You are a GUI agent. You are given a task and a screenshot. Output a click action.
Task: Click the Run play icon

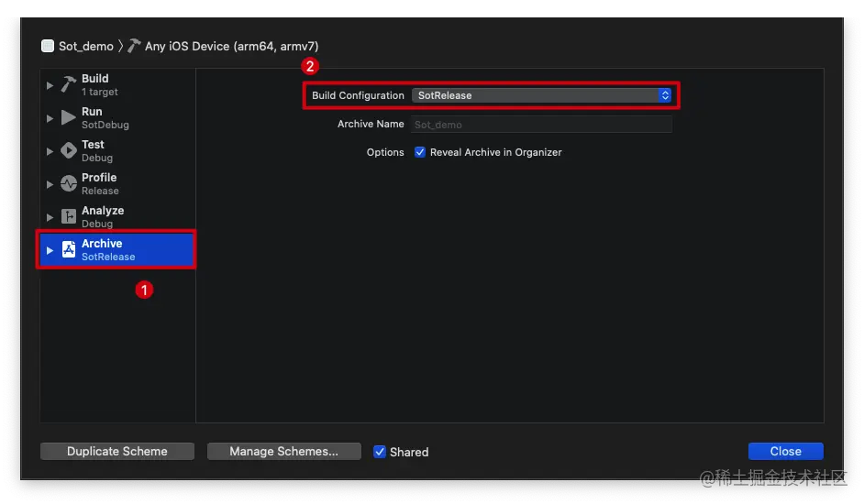(68, 117)
